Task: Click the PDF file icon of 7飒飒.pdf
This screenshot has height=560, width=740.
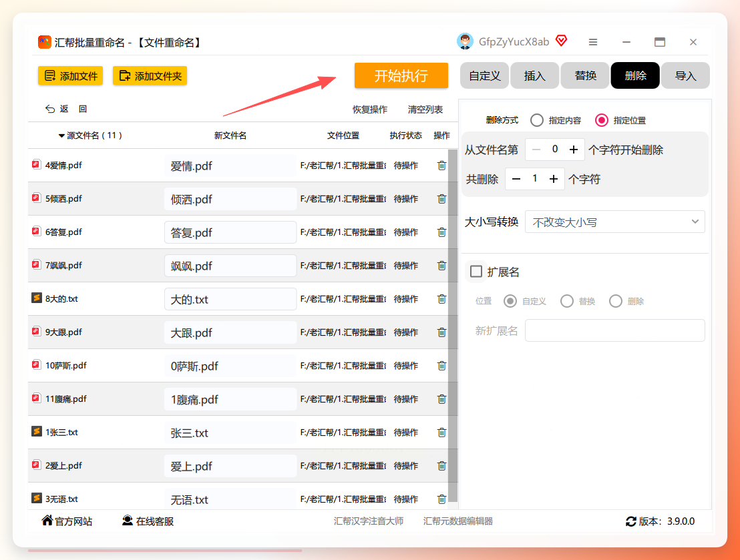Action: coord(36,265)
